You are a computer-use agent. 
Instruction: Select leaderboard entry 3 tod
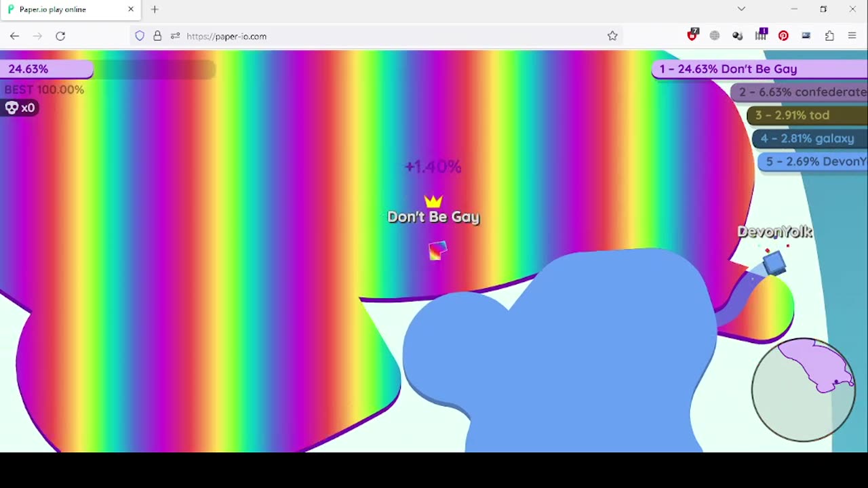pos(807,115)
